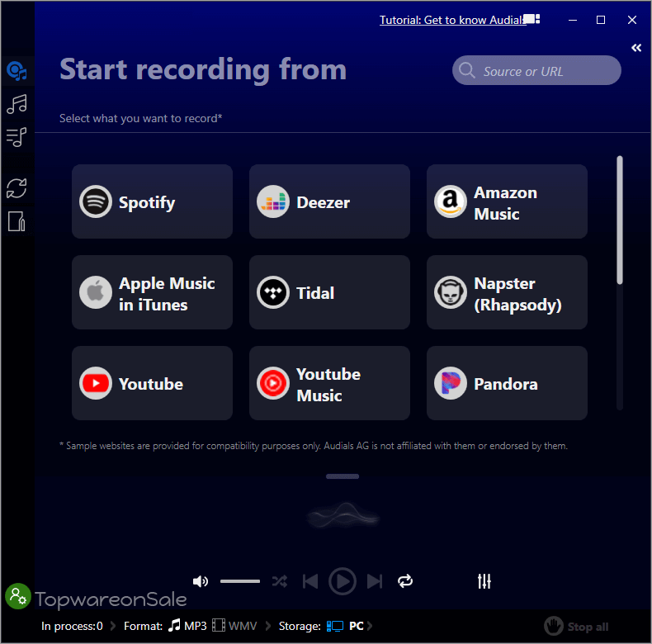This screenshot has height=644, width=652.
Task: Open the user account settings icon
Action: coord(18,596)
